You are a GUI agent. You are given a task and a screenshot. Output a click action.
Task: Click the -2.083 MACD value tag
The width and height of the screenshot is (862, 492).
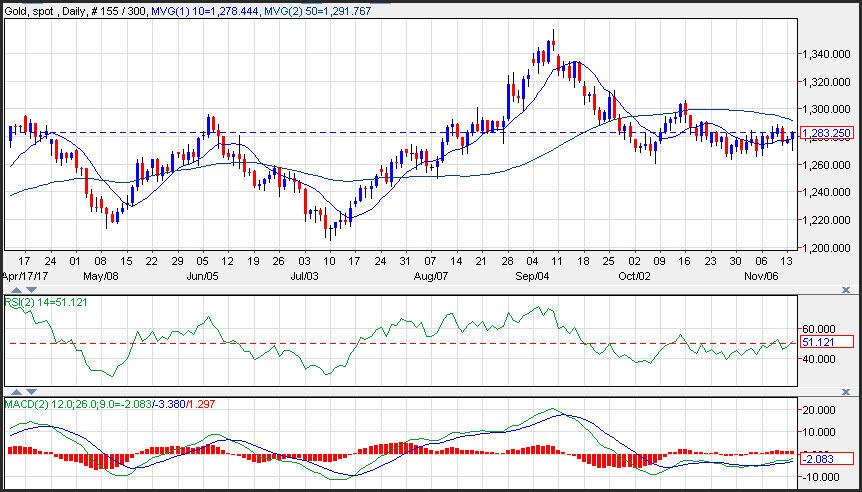click(826, 458)
